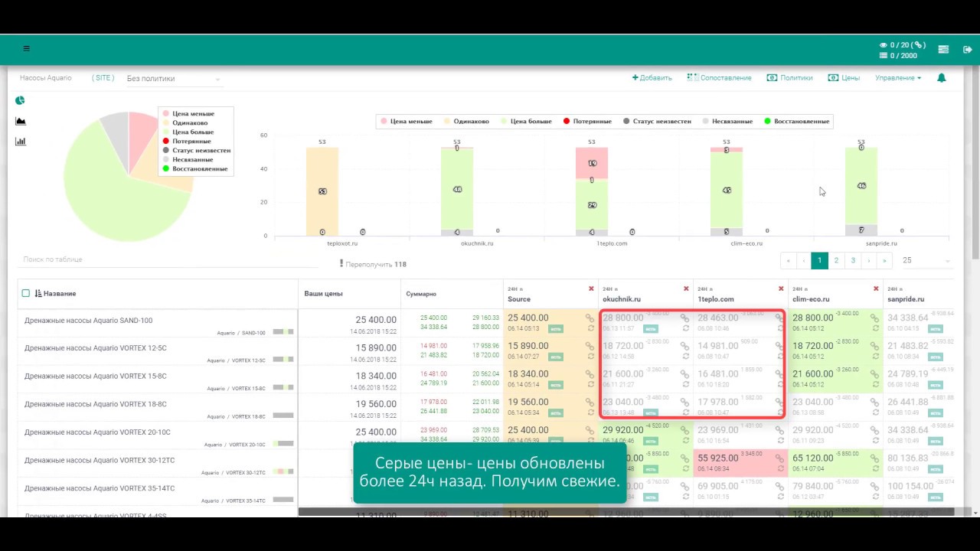Toggle pie legend item Потерянные

186,141
